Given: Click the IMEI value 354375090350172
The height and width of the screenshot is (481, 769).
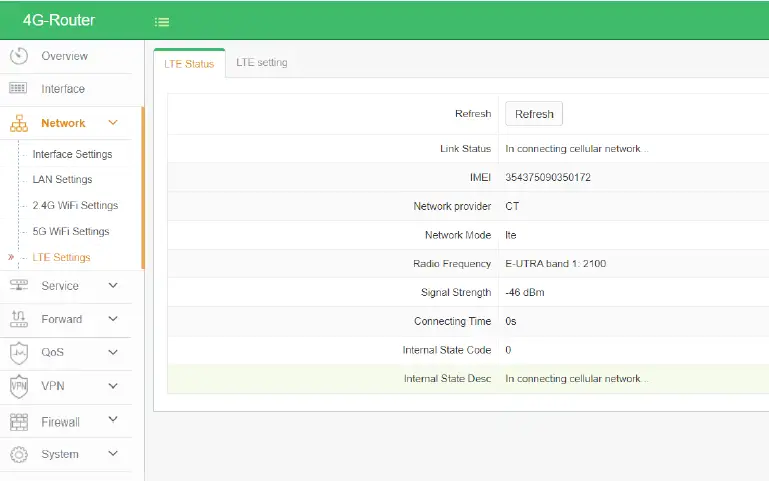Looking at the screenshot, I should click(548, 177).
